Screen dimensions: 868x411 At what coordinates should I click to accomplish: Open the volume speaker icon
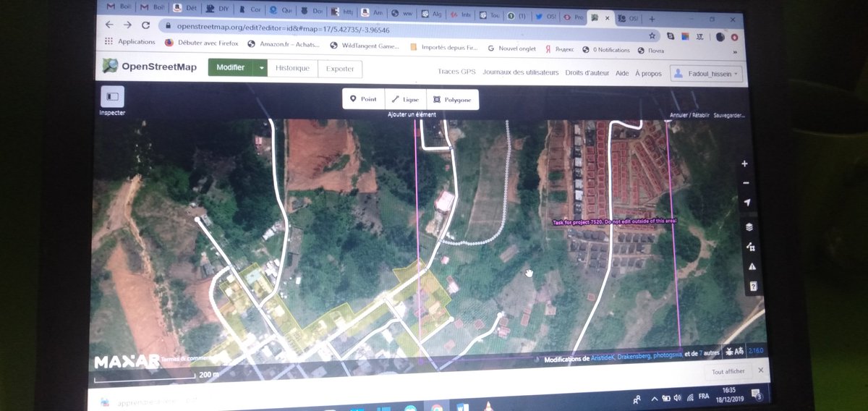pos(677,397)
